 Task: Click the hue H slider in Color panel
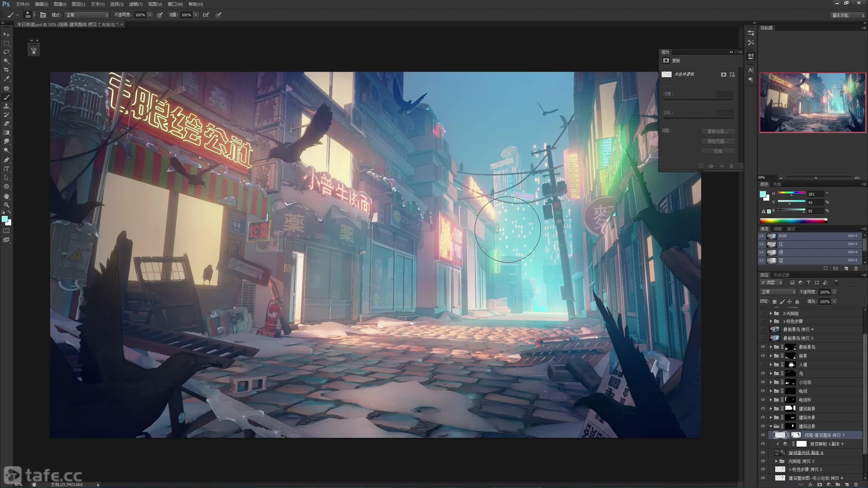791,193
